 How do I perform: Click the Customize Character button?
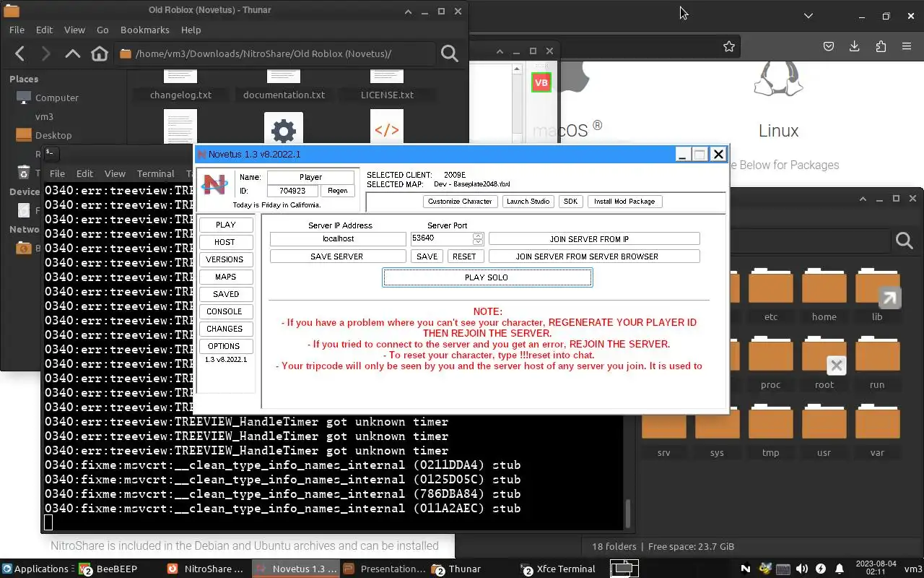[x=460, y=202]
